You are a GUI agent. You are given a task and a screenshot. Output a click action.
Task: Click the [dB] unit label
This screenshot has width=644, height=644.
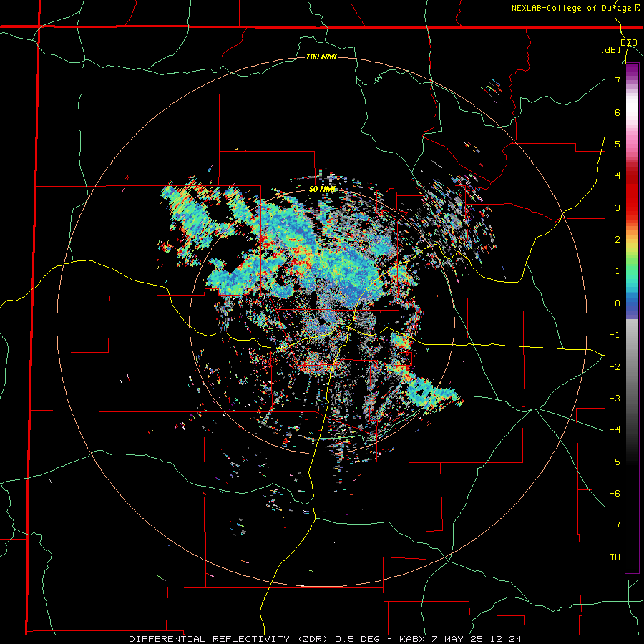click(x=611, y=50)
